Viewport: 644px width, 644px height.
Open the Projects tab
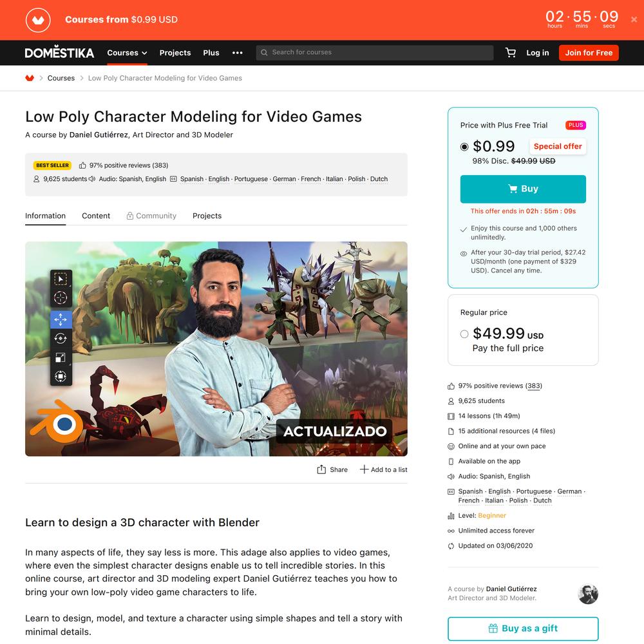[207, 216]
